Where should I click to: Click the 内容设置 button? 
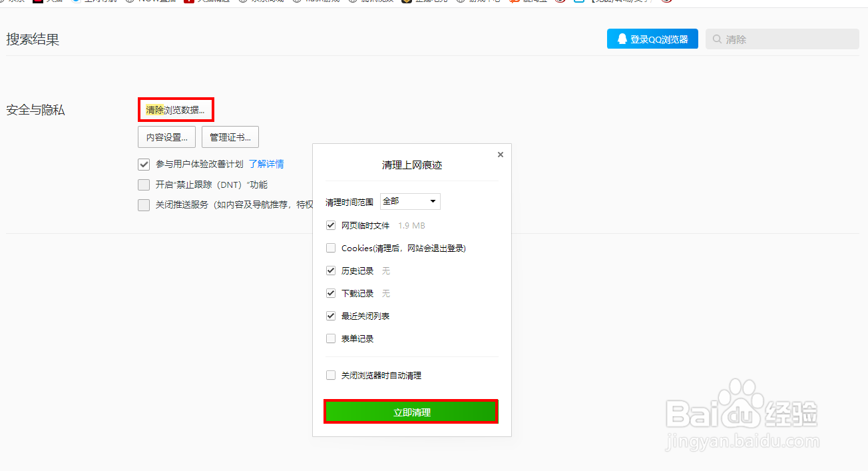click(x=166, y=137)
